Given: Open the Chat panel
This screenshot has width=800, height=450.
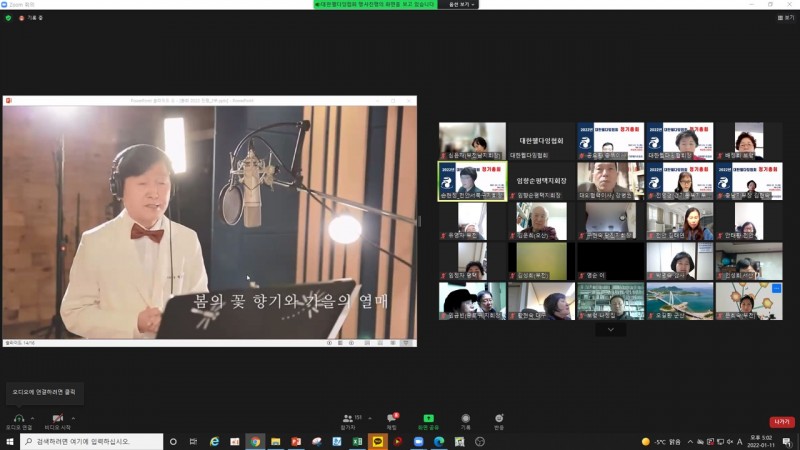Looking at the screenshot, I should click(x=392, y=419).
